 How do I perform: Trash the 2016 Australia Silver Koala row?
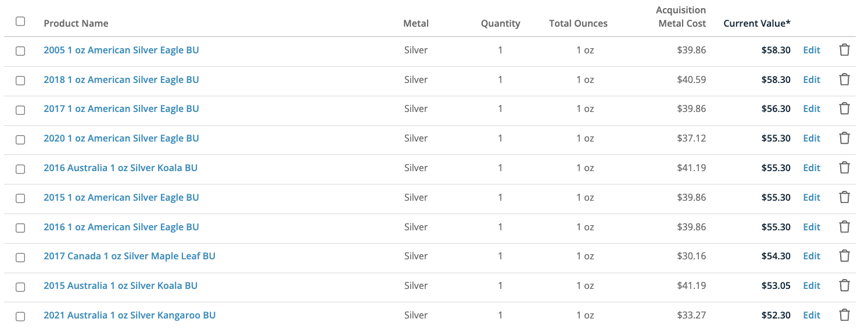pyautogui.click(x=844, y=168)
